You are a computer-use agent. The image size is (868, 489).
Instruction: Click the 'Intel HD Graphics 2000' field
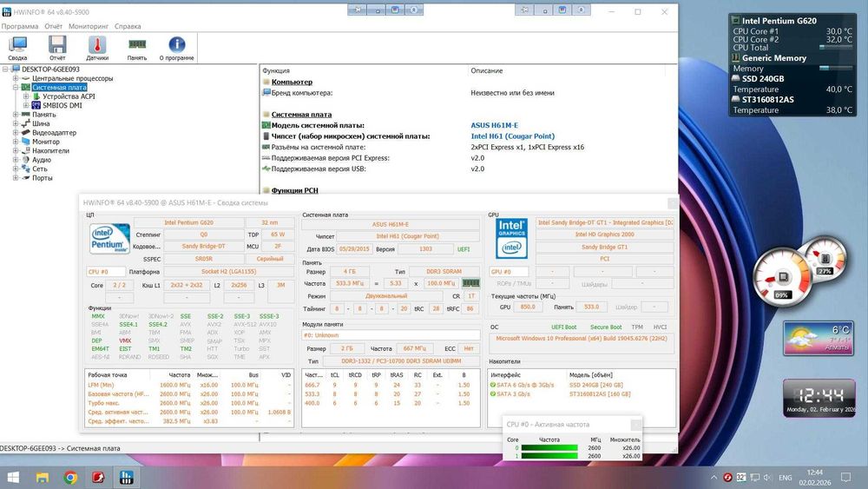click(x=604, y=235)
